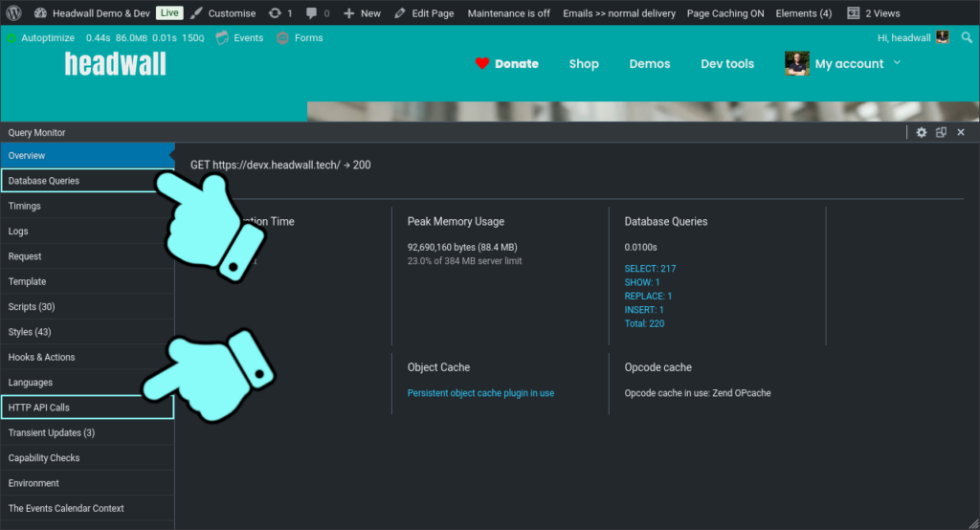Open Emails normal delivery menu
Viewport: 980px width, 530px height.
[x=619, y=13]
